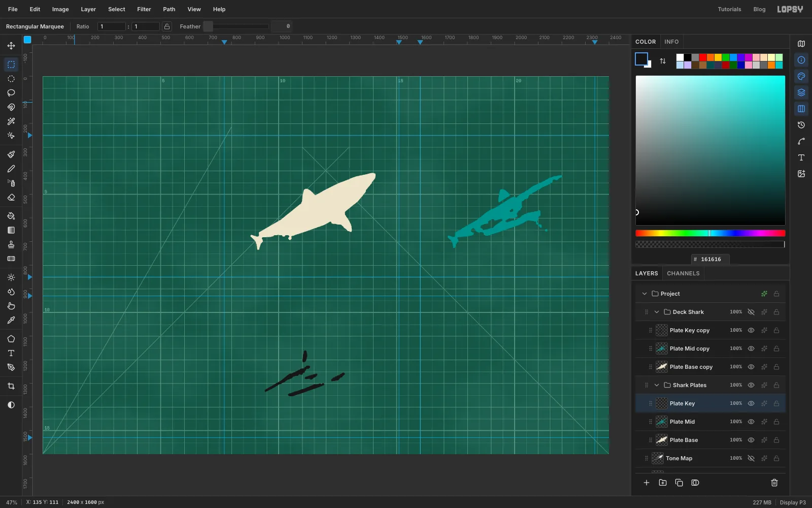The image size is (812, 508).
Task: Switch to the Info tab
Action: 671,42
